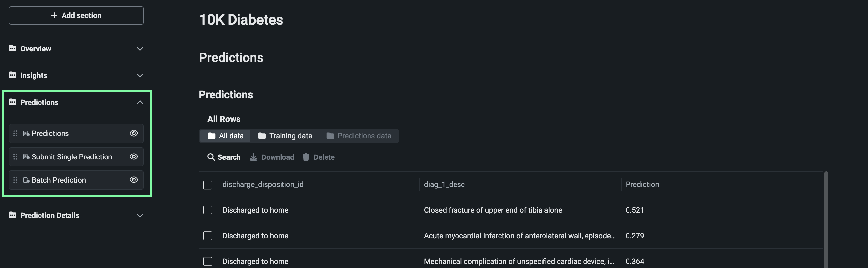
Task: Toggle Batch Prediction visibility eye
Action: click(134, 180)
